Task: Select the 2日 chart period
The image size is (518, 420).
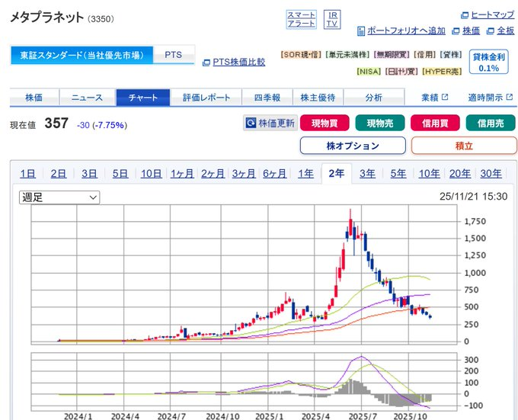Action: [59, 174]
